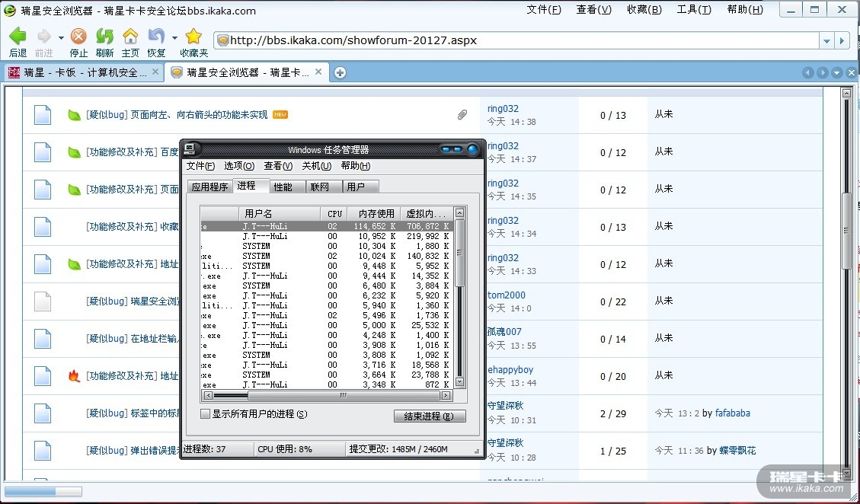
Task: Click the green Back arrow button
Action: tap(18, 37)
